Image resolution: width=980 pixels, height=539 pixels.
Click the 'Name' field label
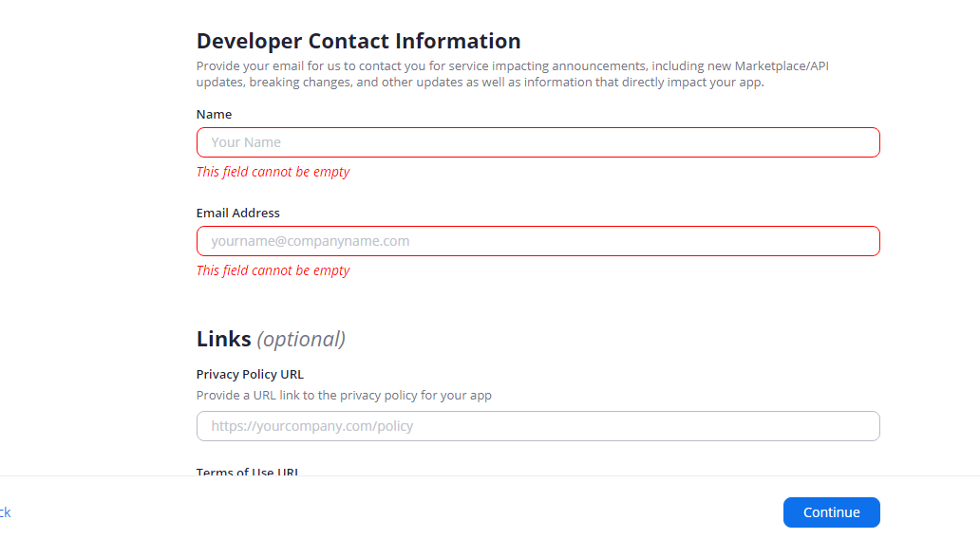click(x=214, y=114)
